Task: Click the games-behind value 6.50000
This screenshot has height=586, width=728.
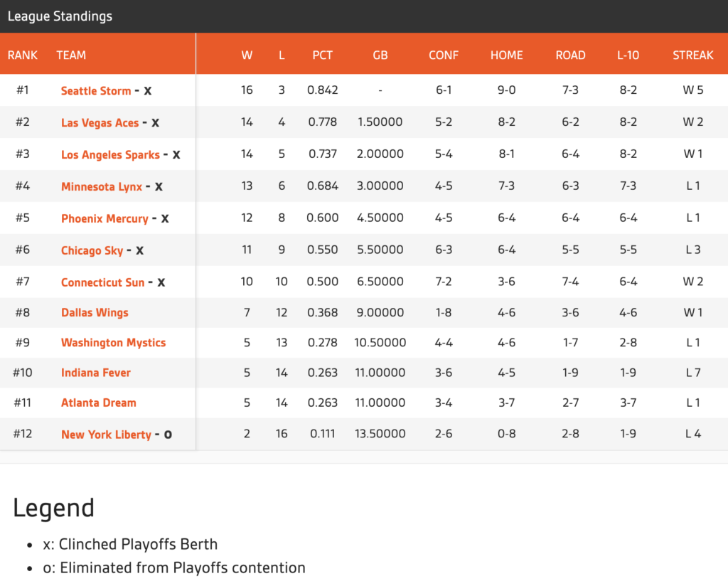Action: [380, 282]
